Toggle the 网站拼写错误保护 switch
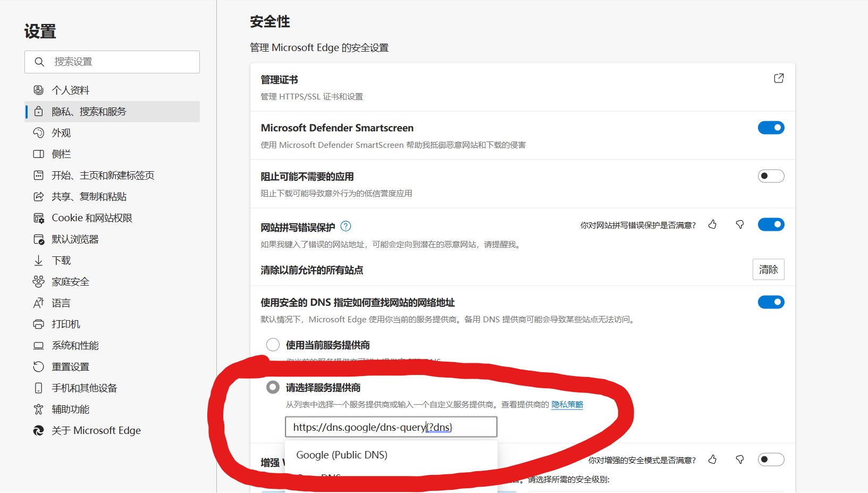Image resolution: width=868 pixels, height=493 pixels. click(771, 224)
